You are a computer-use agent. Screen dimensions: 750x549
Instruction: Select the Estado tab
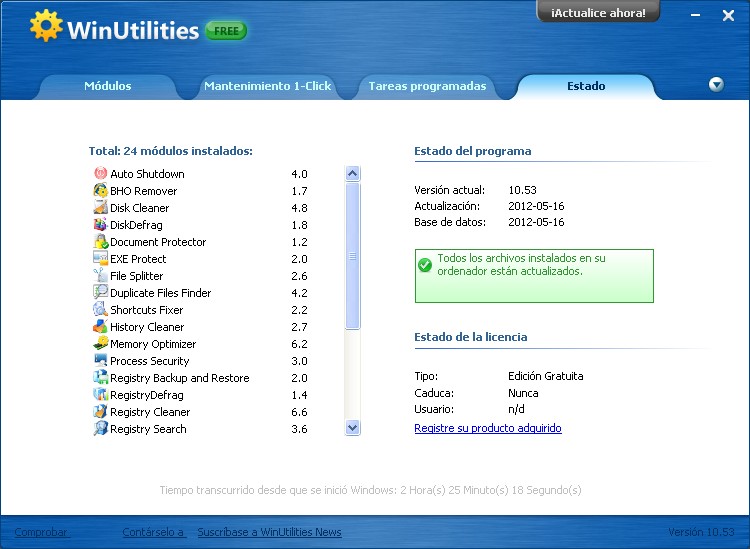point(586,86)
